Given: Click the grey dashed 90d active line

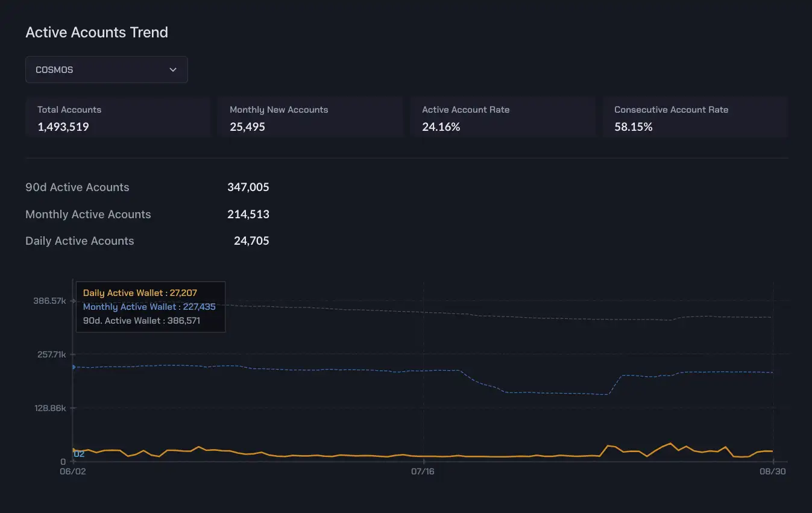Looking at the screenshot, I should coord(543,318).
